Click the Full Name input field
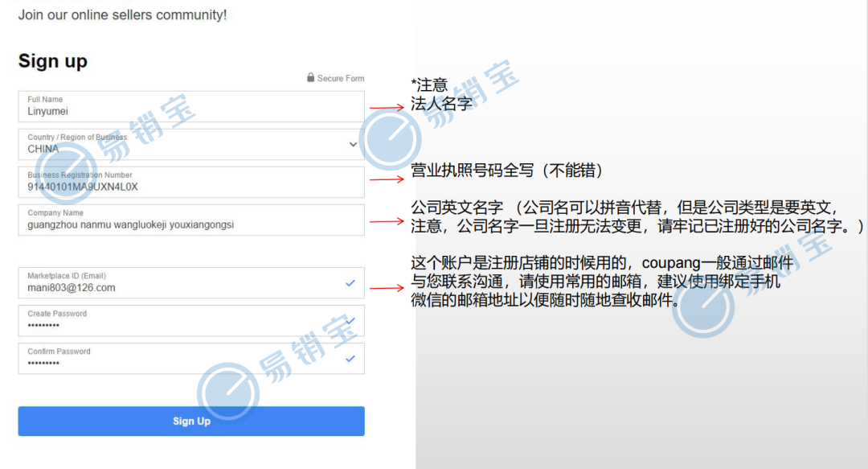 [191, 106]
